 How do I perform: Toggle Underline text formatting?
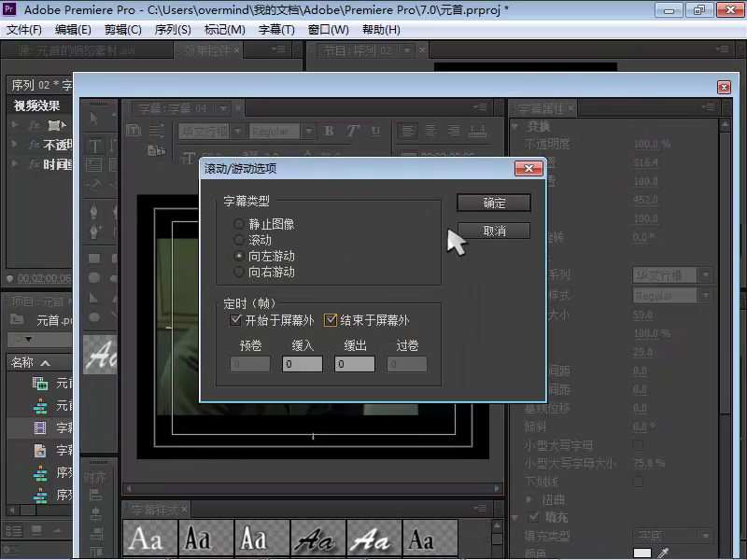click(376, 131)
